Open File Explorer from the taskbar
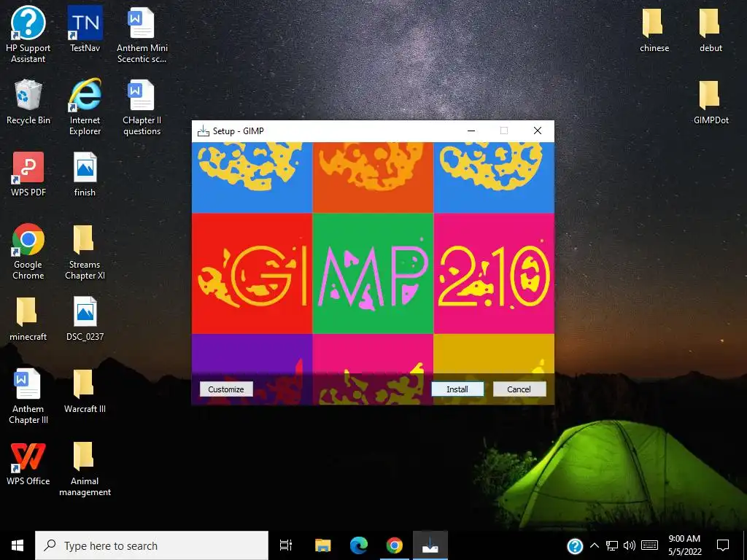 coord(322,545)
